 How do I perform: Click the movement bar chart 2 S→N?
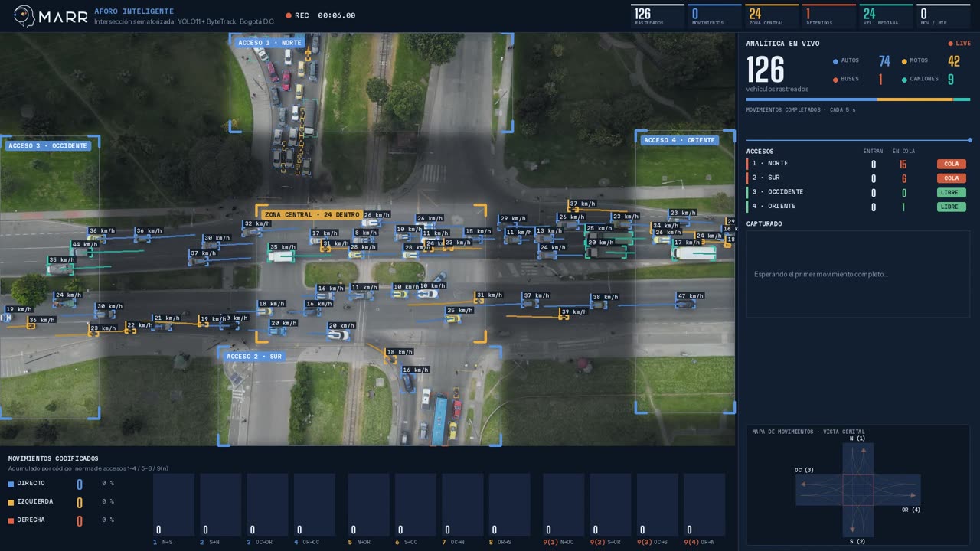220,505
